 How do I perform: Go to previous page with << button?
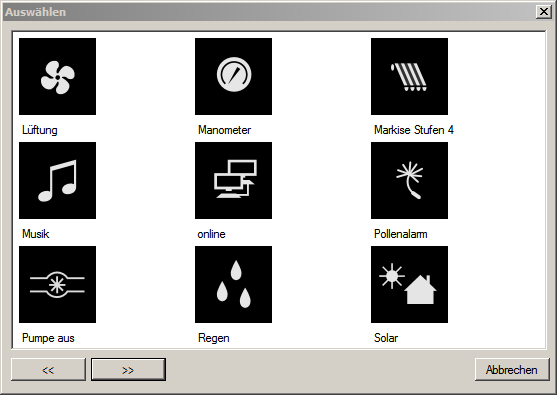[48, 369]
